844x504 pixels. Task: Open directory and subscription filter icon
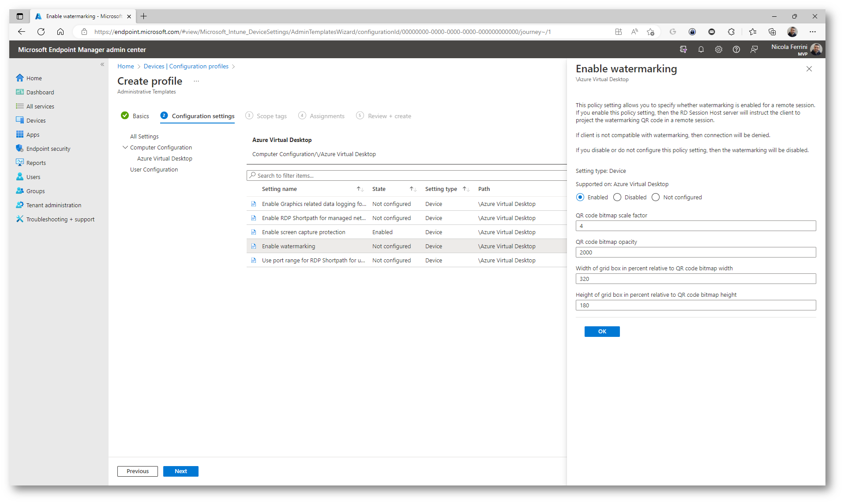pyautogui.click(x=683, y=49)
